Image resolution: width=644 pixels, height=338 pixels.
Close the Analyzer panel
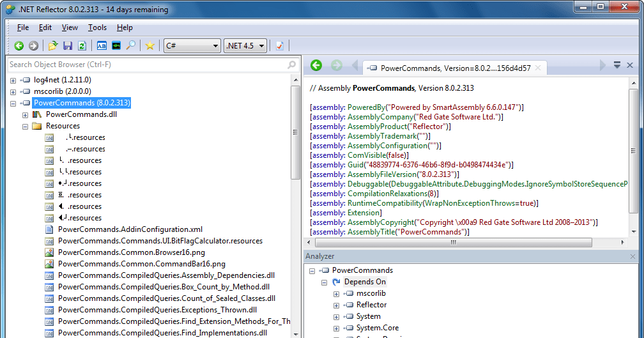tap(632, 257)
